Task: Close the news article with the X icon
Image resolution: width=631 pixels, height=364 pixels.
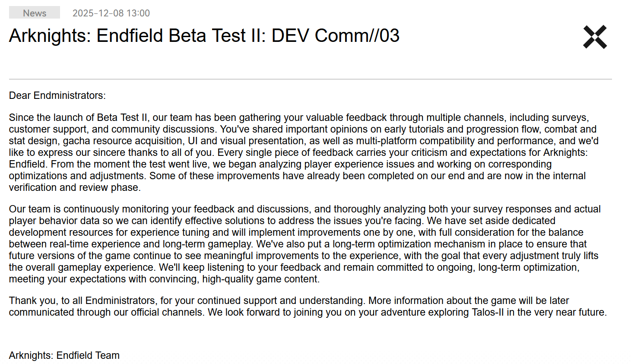Action: [x=595, y=37]
